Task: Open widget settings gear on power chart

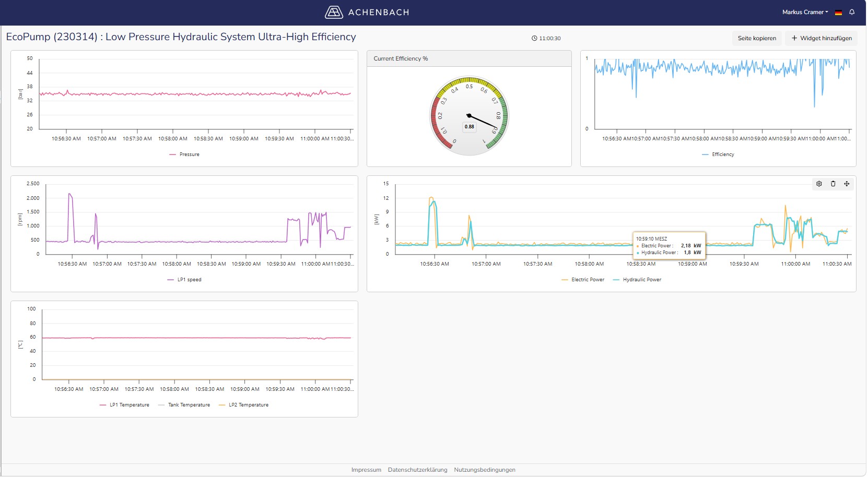Action: 819,184
